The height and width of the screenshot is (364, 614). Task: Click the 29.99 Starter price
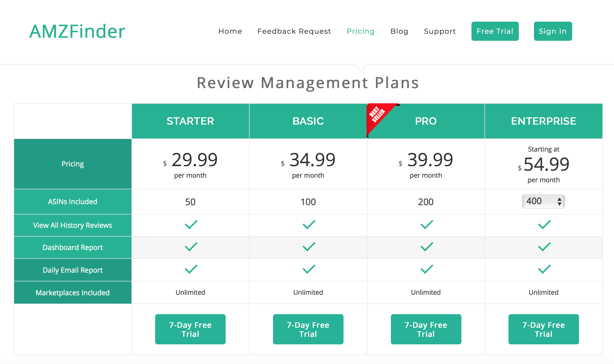[194, 160]
